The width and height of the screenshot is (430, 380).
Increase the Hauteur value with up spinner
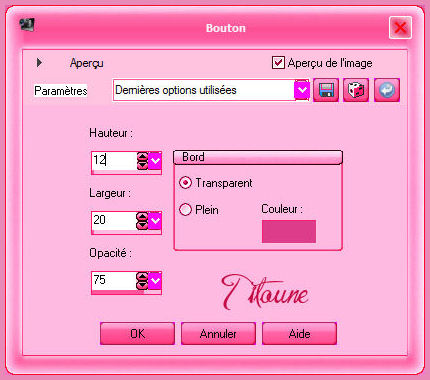[x=142, y=157]
